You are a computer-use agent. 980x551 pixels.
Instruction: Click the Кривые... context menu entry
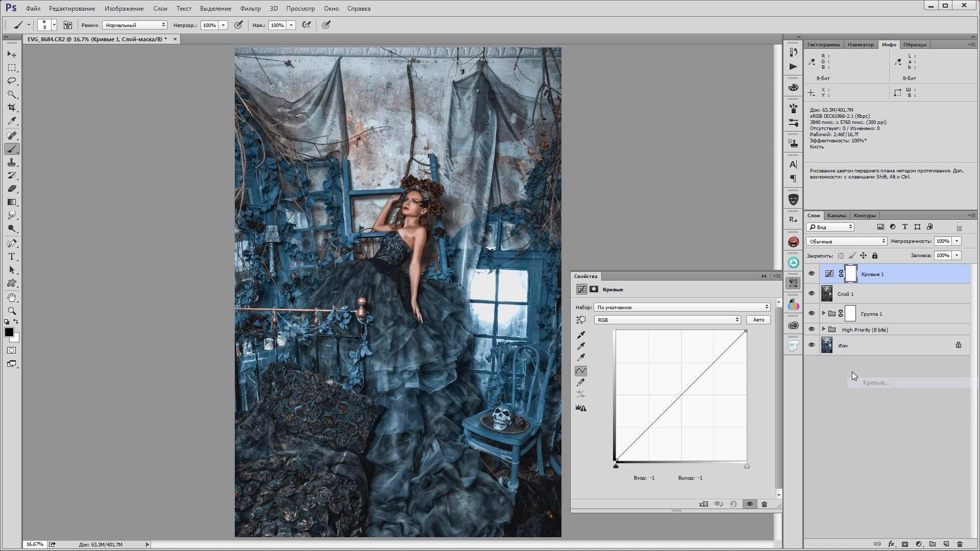[876, 383]
